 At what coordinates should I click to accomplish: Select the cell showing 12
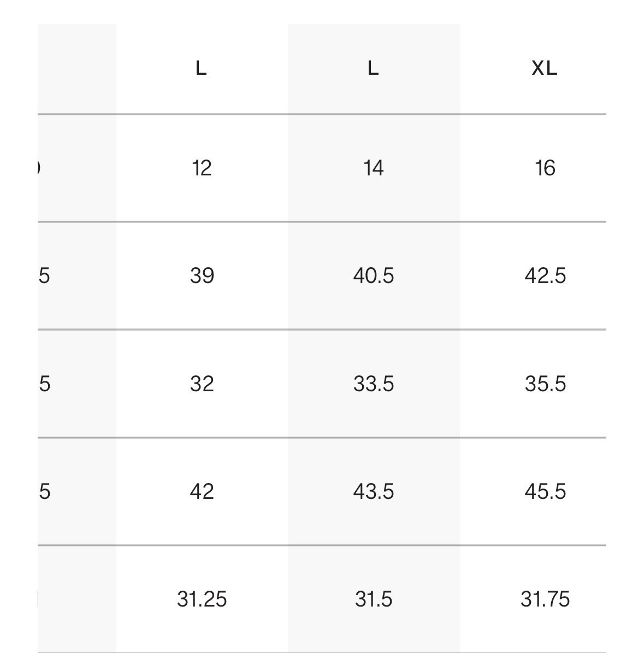pos(202,168)
